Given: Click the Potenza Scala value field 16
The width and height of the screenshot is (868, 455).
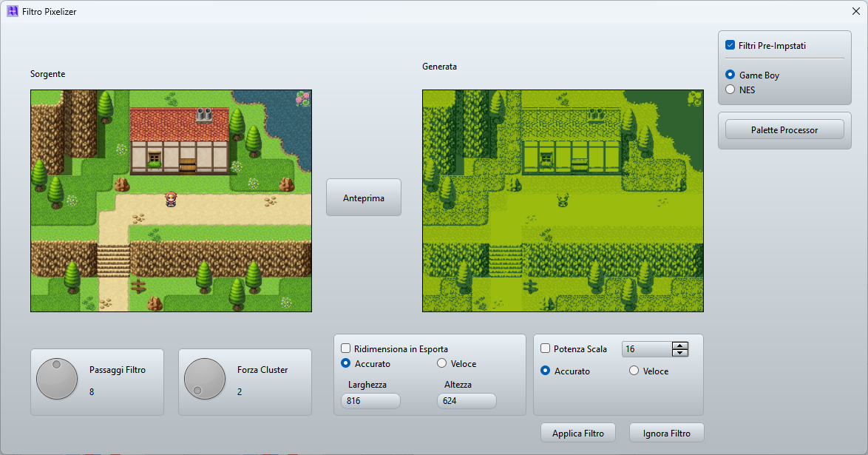Looking at the screenshot, I should pos(647,349).
